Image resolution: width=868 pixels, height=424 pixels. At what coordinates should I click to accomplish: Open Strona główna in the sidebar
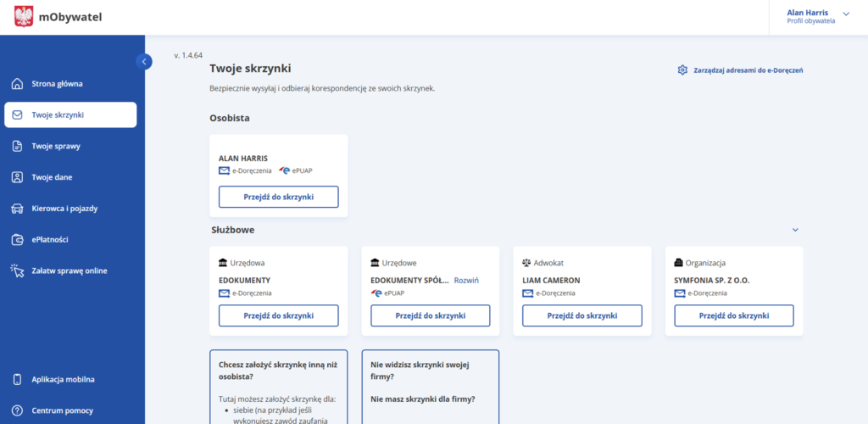70,84
